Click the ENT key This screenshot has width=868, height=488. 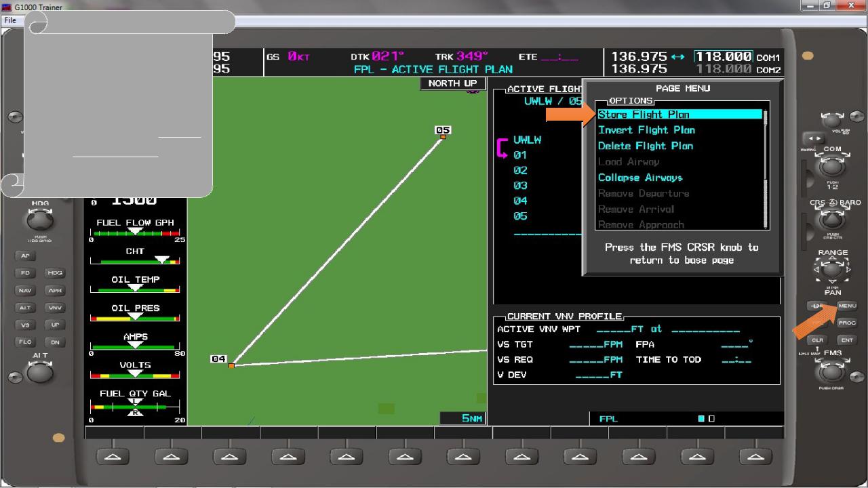[847, 340]
